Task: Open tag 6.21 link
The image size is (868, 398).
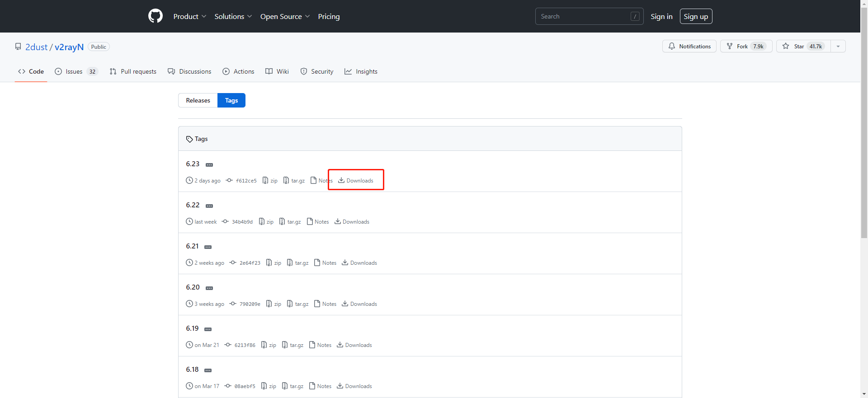Action: [x=192, y=246]
